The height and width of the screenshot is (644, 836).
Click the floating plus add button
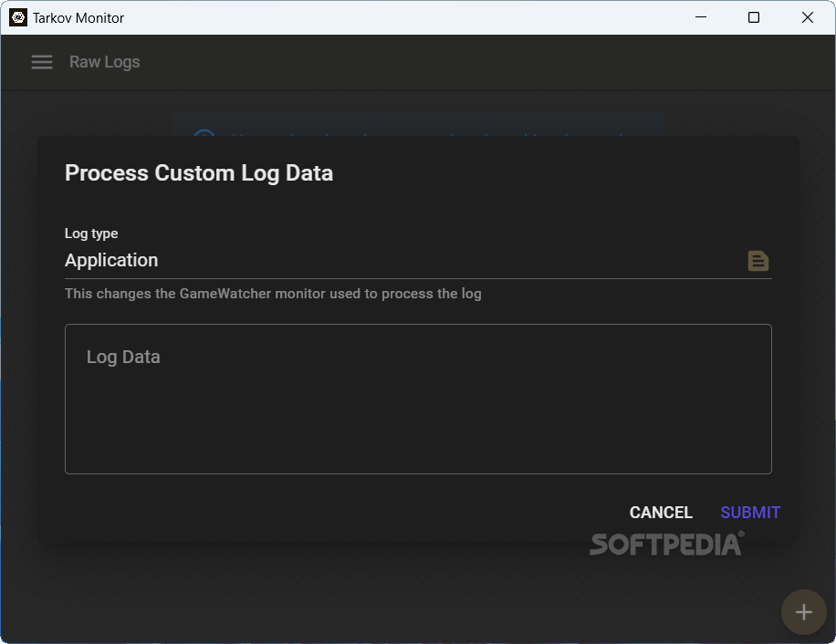pyautogui.click(x=803, y=612)
